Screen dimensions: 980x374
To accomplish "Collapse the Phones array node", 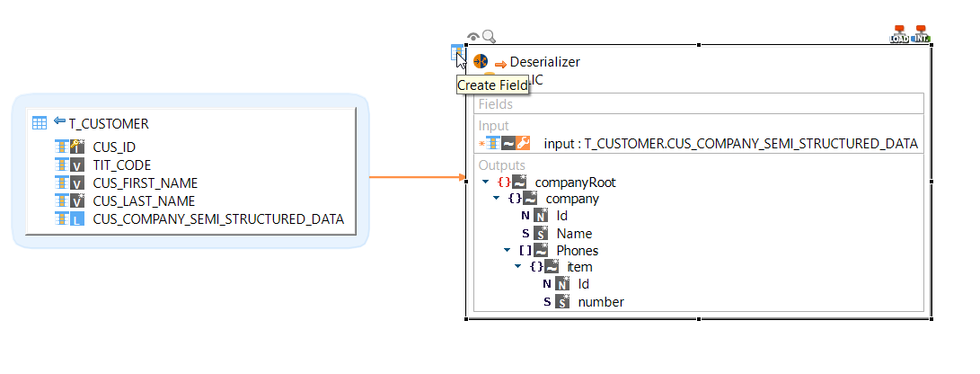I will 507,251.
